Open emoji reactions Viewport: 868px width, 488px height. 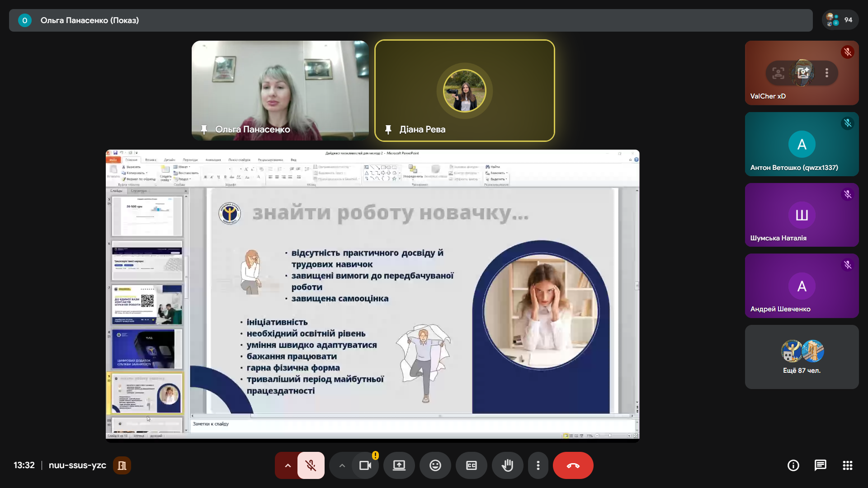coord(435,465)
